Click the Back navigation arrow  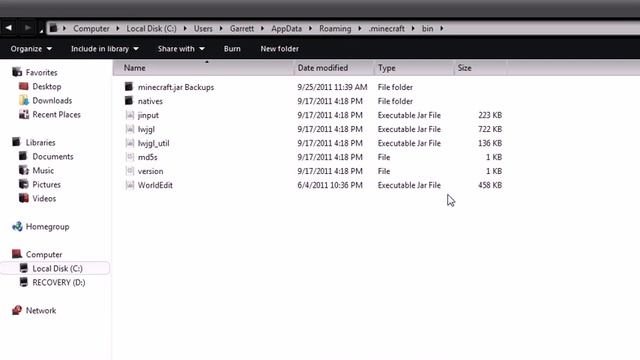tap(9, 28)
